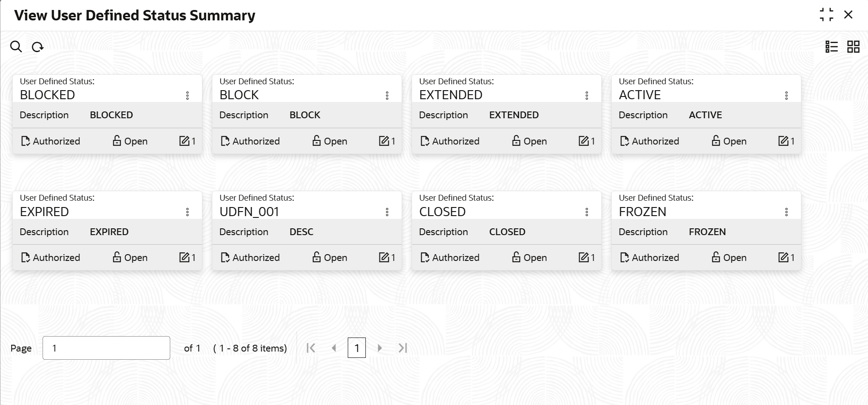Viewport: 868px width, 405px height.
Task: Click Open lock icon on BLOCK card
Action: 317,141
